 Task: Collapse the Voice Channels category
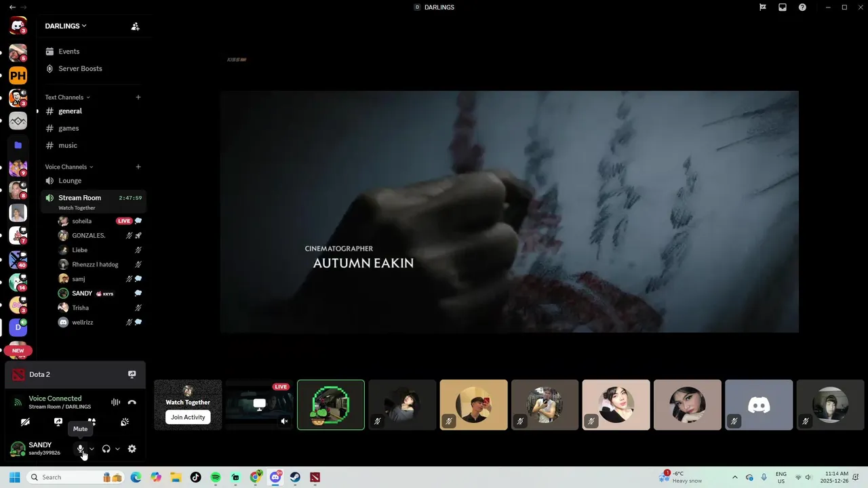pyautogui.click(x=69, y=167)
